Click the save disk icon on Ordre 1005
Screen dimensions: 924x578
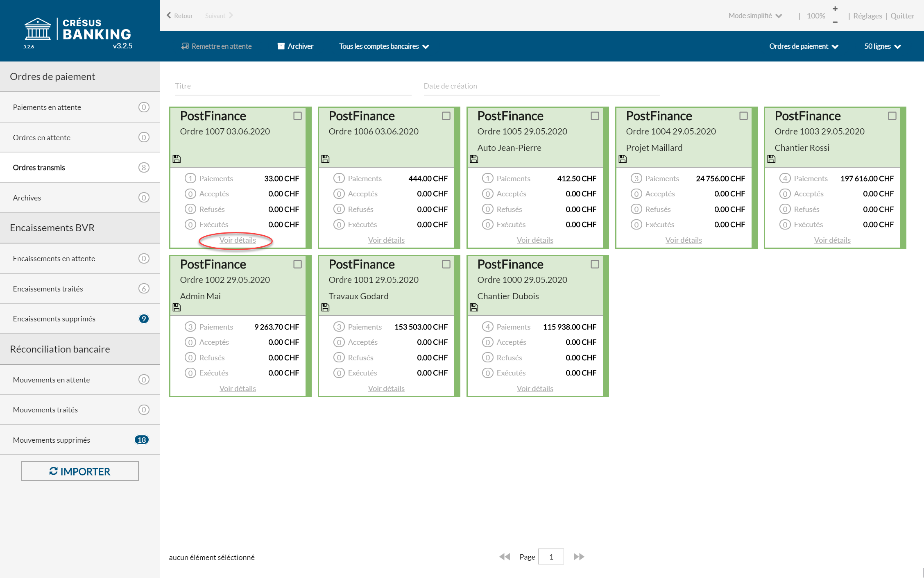point(474,159)
